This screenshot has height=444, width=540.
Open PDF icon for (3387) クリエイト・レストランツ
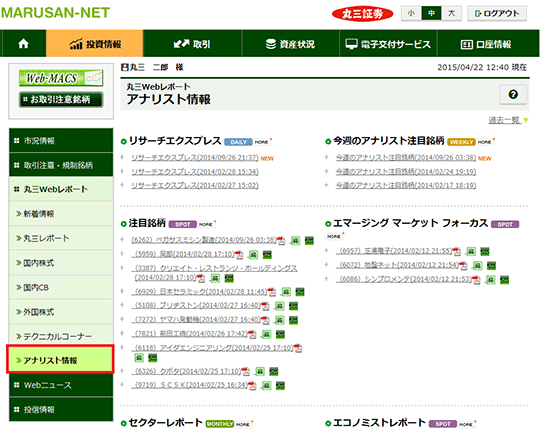[x=201, y=278]
